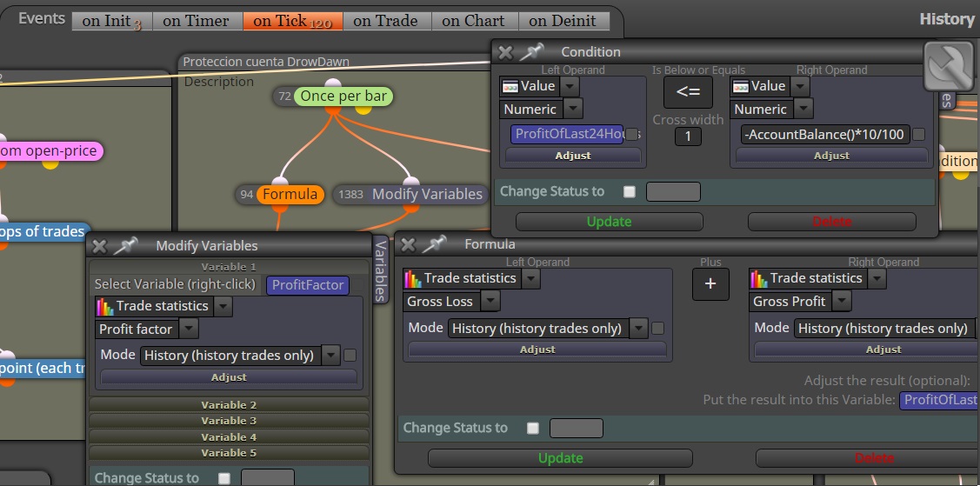Enable Change Status to checkbox in Formula
The image size is (980, 486).
(532, 428)
